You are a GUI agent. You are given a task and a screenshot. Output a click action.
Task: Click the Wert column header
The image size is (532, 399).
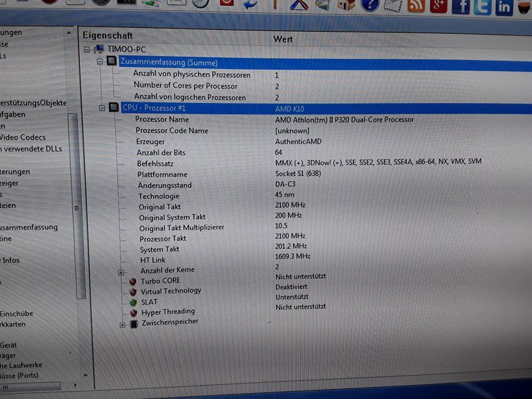(x=283, y=39)
